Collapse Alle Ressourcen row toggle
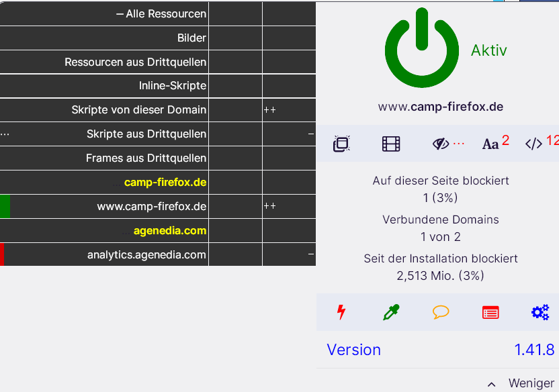This screenshot has height=392, width=559. pos(120,14)
